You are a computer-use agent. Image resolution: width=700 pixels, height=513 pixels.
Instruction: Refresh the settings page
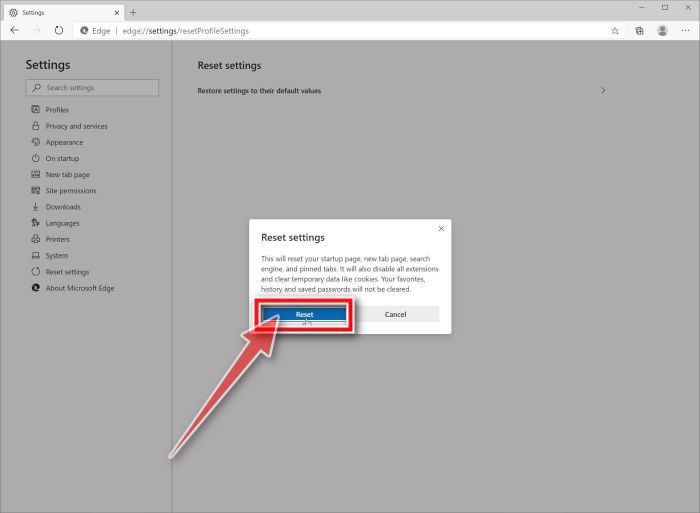pyautogui.click(x=58, y=30)
